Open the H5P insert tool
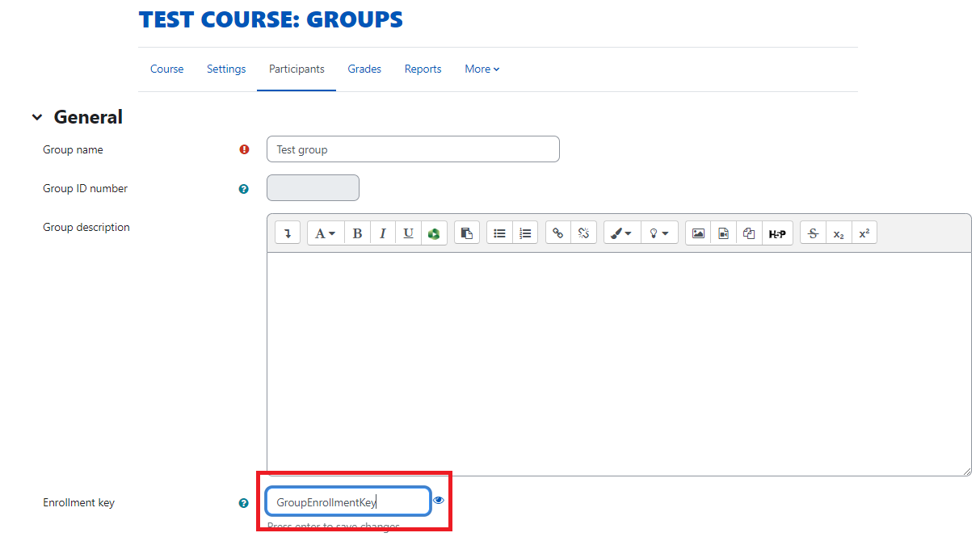 point(777,233)
